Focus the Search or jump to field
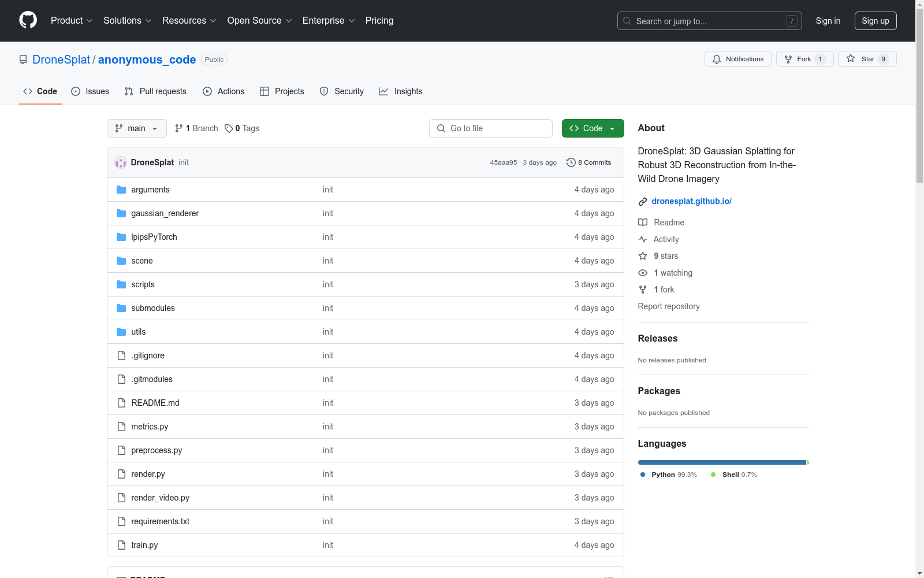Screen dimensions: 924x578 710,21
